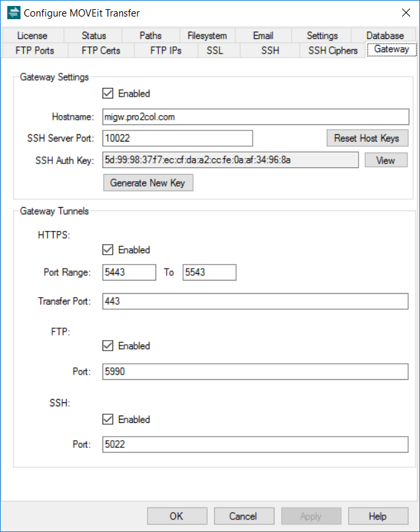The image size is (420, 532).
Task: Switch to the FTP IPs tab
Action: tap(166, 50)
